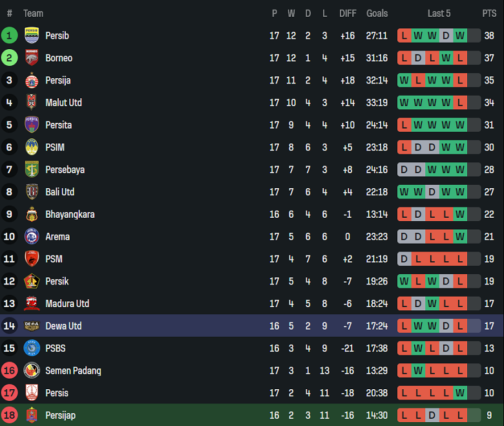Click the Last 5 column header

439,13
